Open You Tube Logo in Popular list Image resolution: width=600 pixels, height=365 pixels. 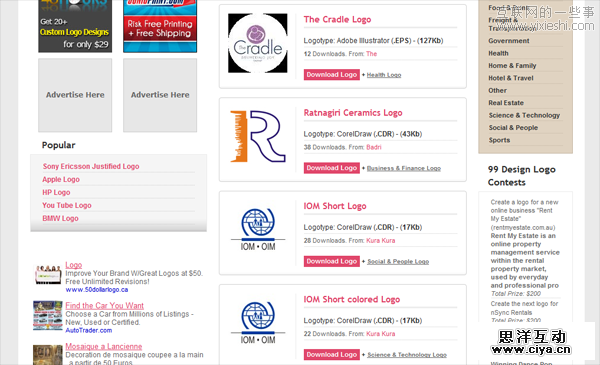67,205
